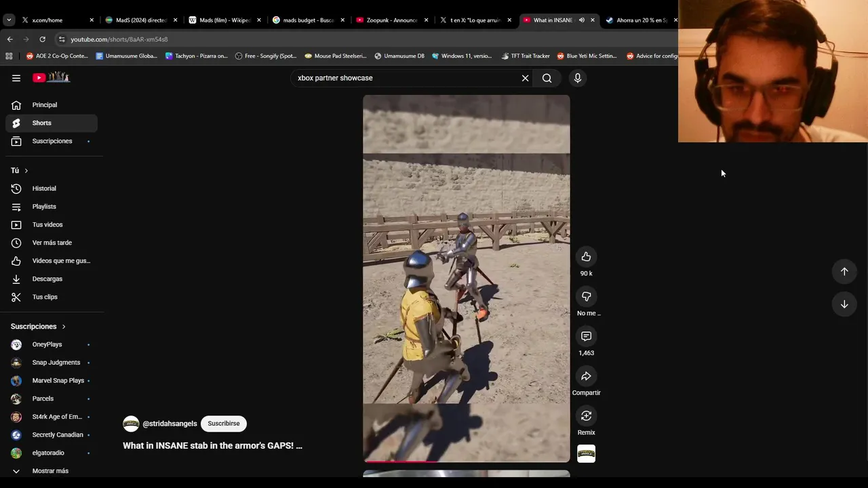
Task: Go back in the browser
Action: [9, 39]
